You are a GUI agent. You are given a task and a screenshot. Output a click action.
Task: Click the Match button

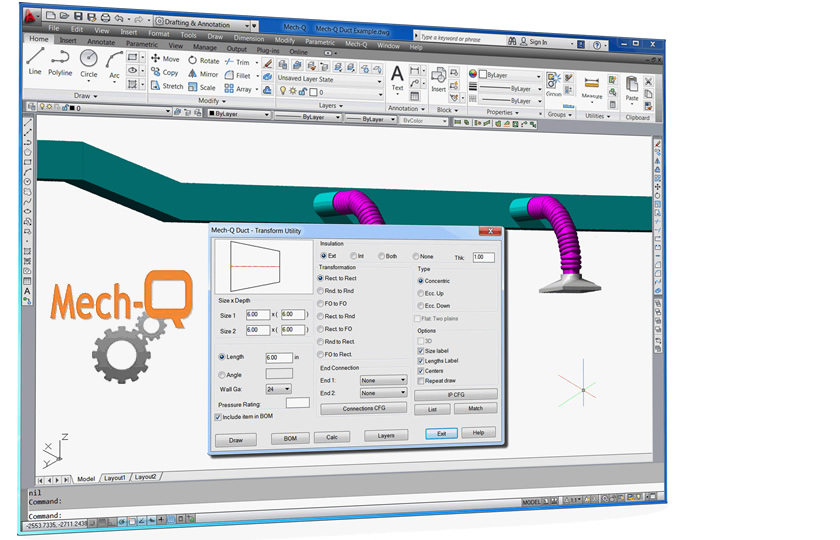coord(475,408)
